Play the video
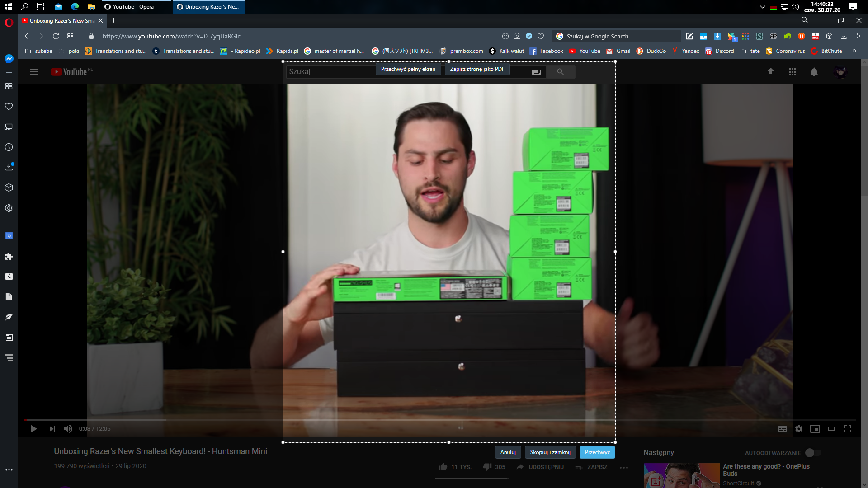This screenshot has height=488, width=868. pyautogui.click(x=34, y=429)
